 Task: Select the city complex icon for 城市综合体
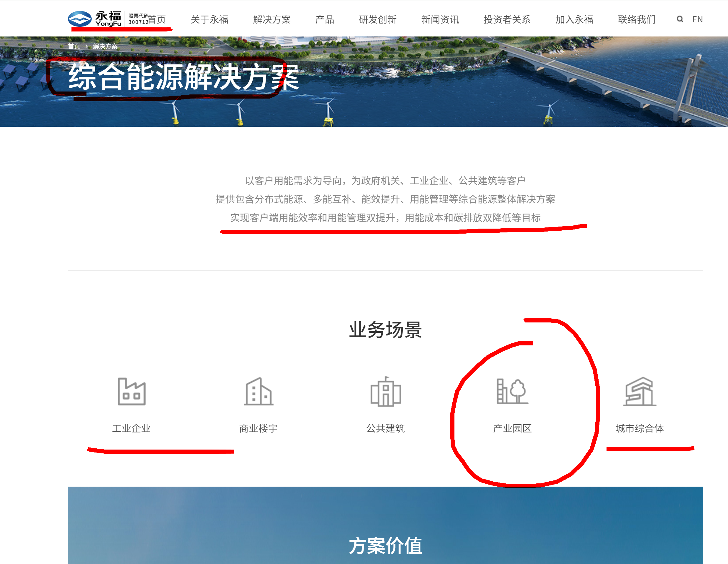coord(639,391)
